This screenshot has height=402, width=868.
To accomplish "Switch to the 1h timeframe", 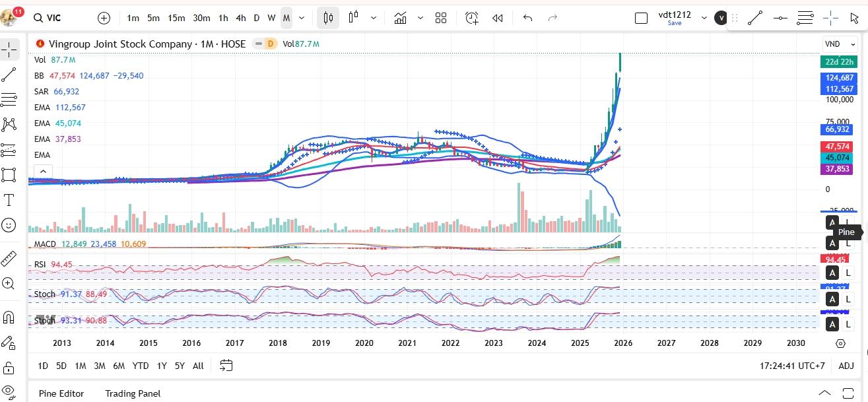I will (223, 18).
